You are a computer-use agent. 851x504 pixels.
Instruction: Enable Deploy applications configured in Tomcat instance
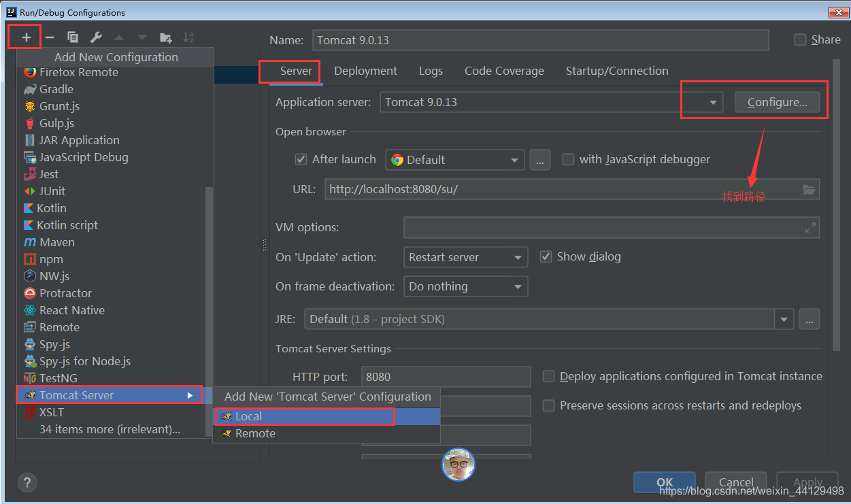[548, 376]
